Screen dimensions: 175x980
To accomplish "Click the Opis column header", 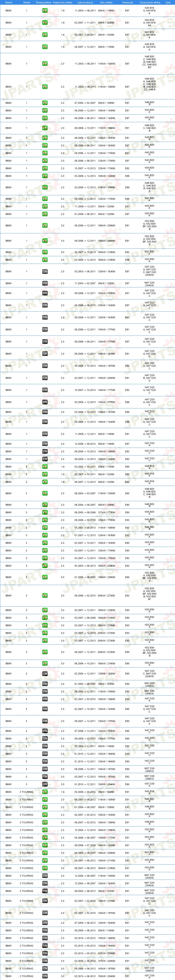I will 168,2.
